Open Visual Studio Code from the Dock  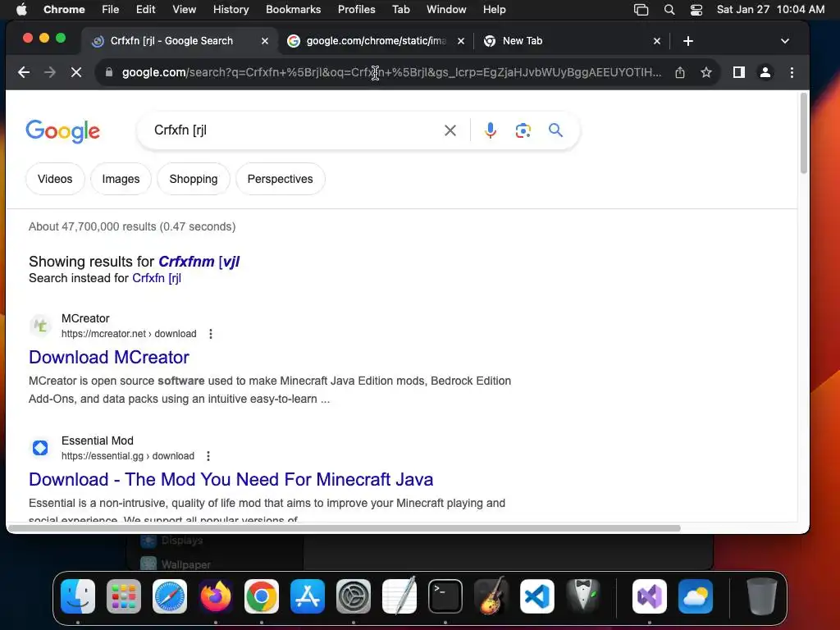pyautogui.click(x=537, y=596)
